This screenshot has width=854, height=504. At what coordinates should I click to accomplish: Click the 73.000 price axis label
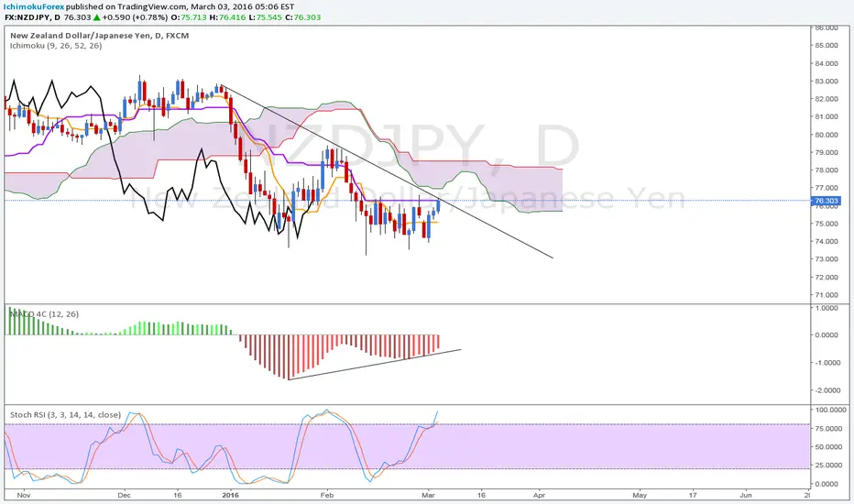coord(827,258)
